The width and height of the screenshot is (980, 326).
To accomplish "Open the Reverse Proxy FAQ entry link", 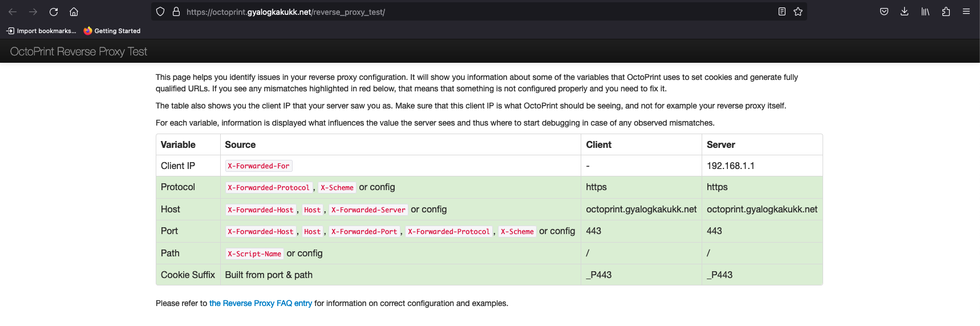I will tap(261, 303).
